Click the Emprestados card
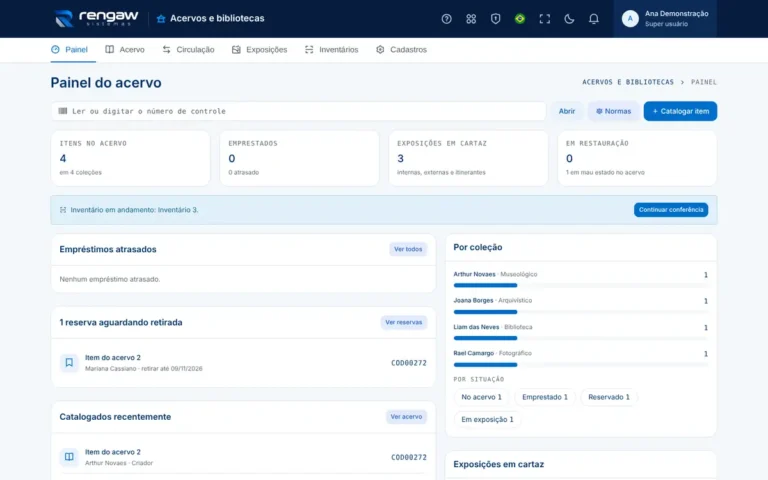This screenshot has width=768, height=480. [x=299, y=158]
